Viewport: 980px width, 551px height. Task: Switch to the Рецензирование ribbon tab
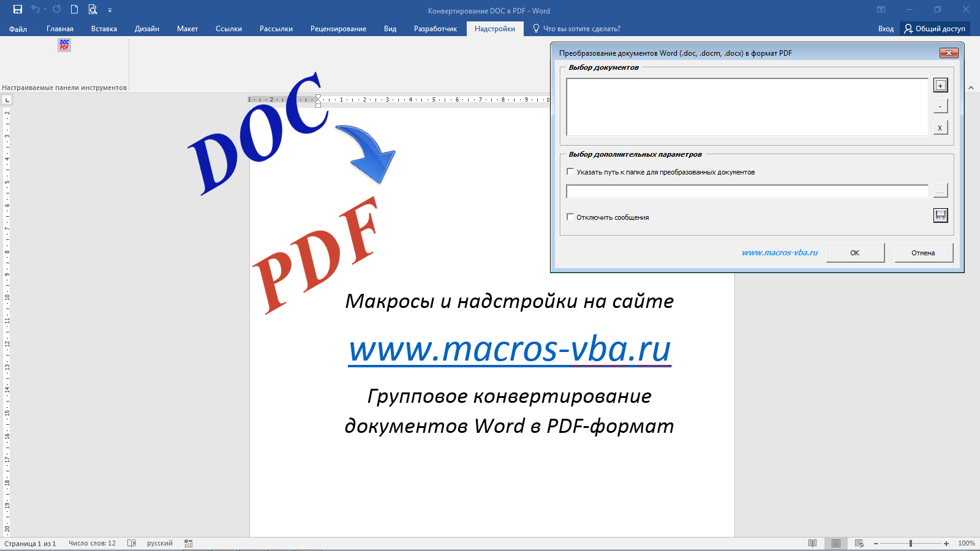click(338, 28)
